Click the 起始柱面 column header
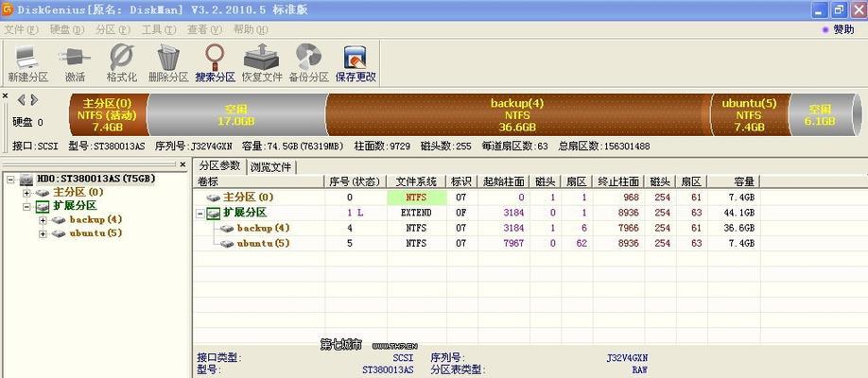Viewport: 868px width, 378px height. point(503,181)
